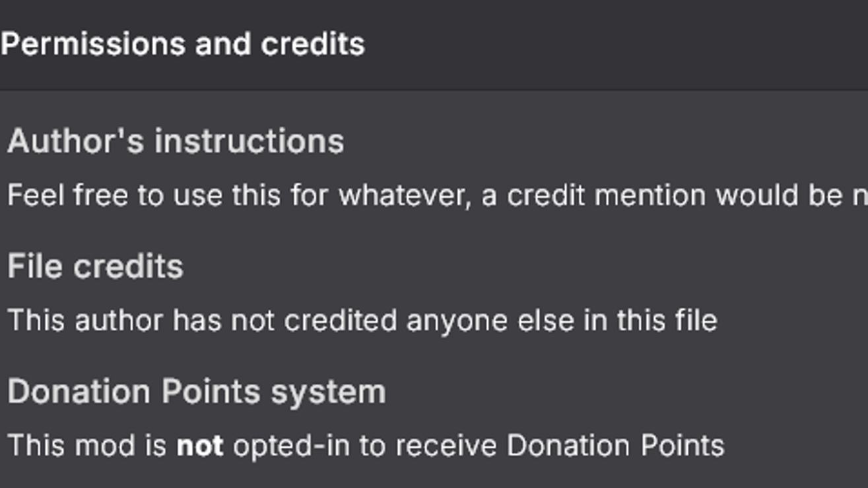
Task: Click the Donation Points system heading
Action: pyautogui.click(x=197, y=392)
